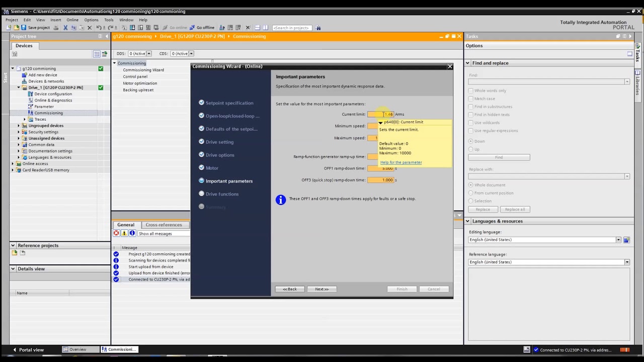Click the << Back wizard button
This screenshot has width=644, height=362.
point(290,289)
